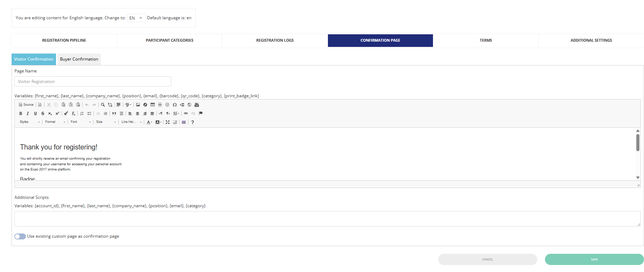Toggle the Show Blocks option
Viewport: 644px width, 272px height.
(x=175, y=122)
